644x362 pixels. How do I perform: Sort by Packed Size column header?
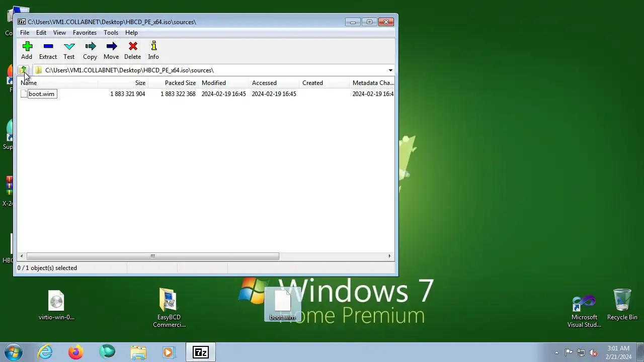click(x=173, y=83)
